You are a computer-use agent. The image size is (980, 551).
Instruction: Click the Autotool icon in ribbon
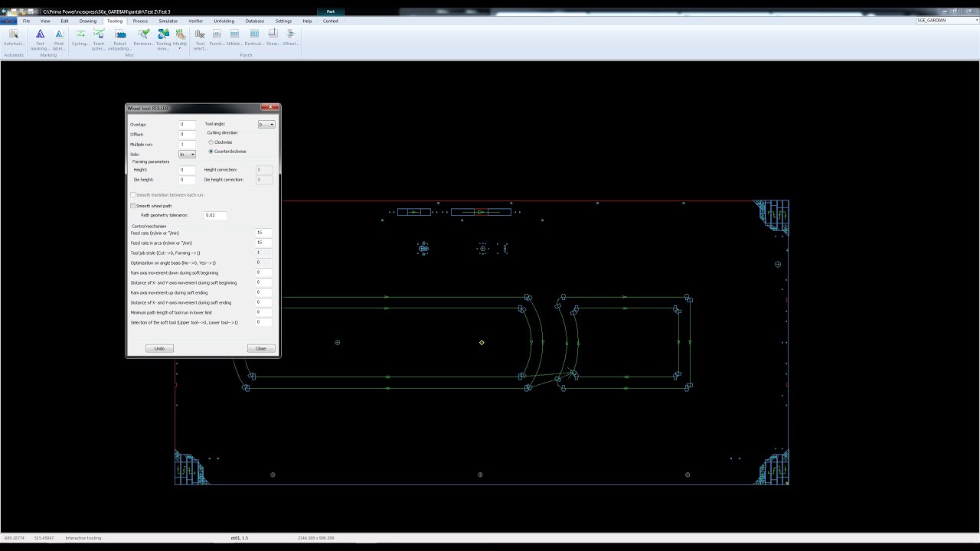coord(14,38)
